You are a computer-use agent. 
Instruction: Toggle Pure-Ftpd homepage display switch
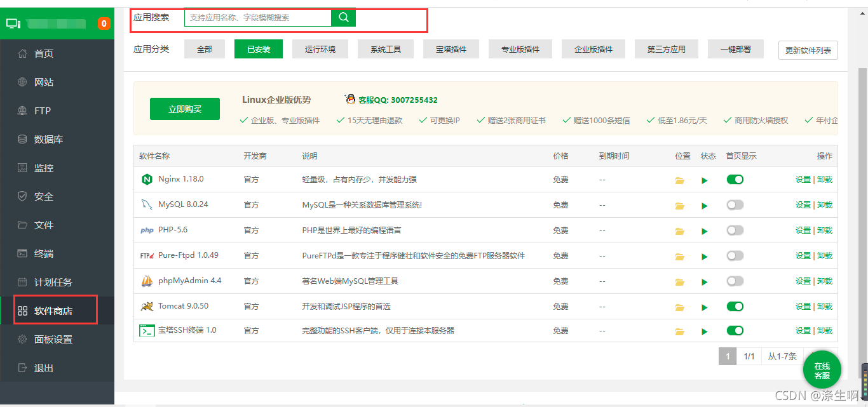click(735, 256)
